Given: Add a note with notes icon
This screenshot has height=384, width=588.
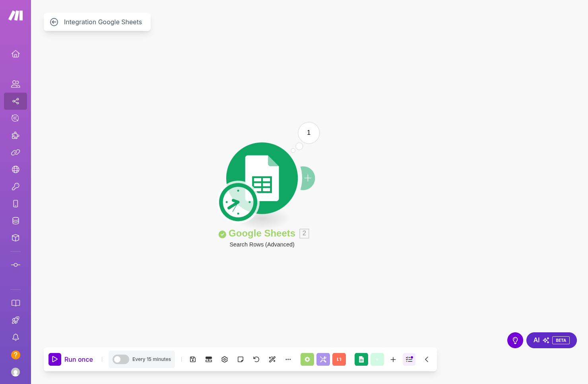Looking at the screenshot, I should pyautogui.click(x=241, y=359).
